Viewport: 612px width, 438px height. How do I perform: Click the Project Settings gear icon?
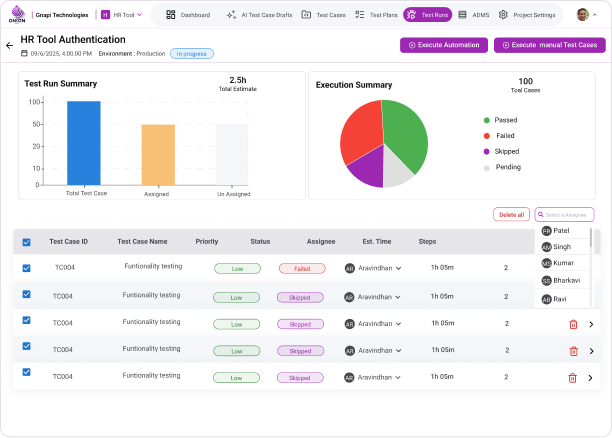(503, 15)
